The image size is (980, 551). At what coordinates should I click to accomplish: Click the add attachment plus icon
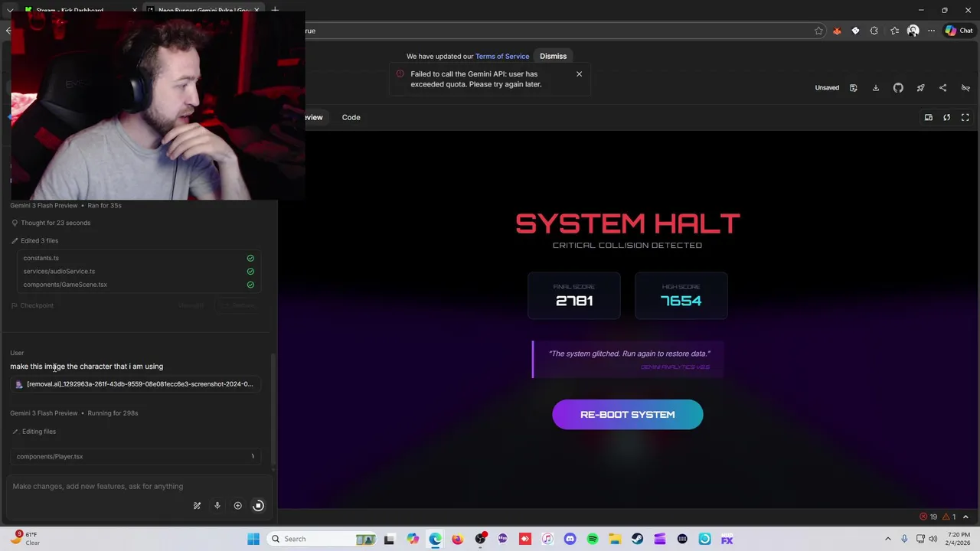pos(237,505)
